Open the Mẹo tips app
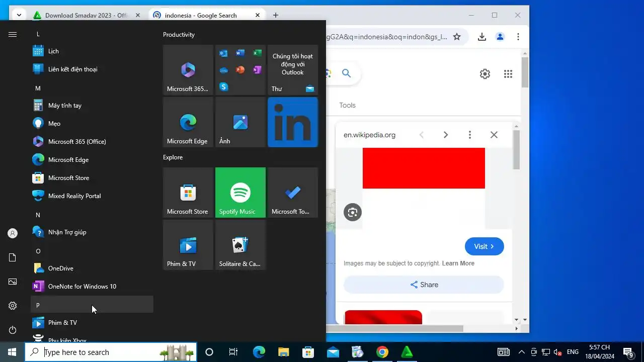Viewport: 644px width, 362px height. pyautogui.click(x=92, y=124)
